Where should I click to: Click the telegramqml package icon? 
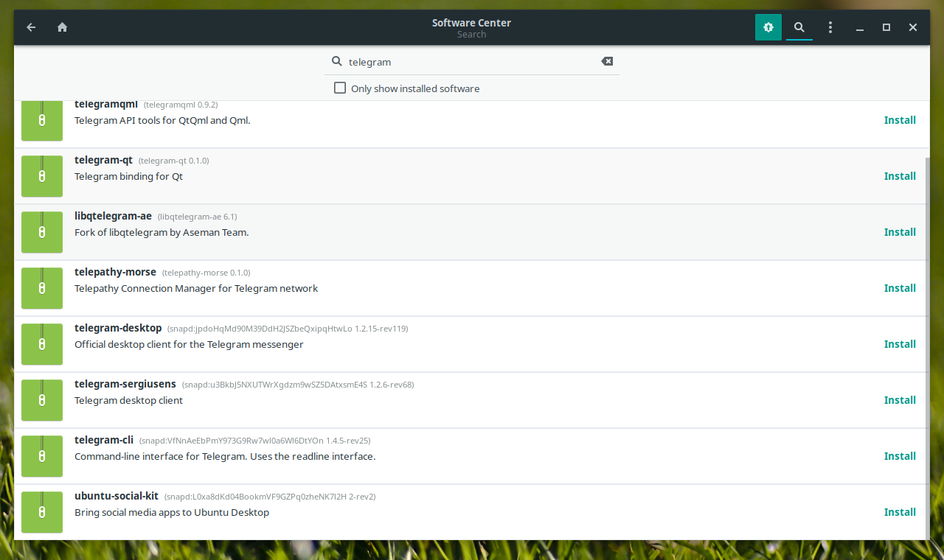[42, 120]
